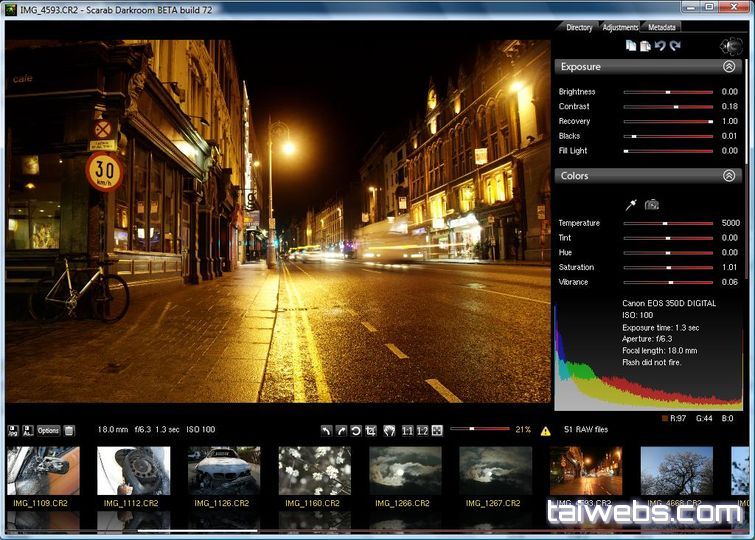Collapse the Exposure section
This screenshot has width=755, height=540.
729,67
